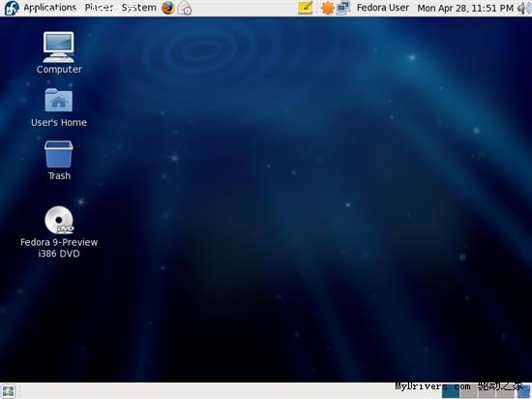Image resolution: width=532 pixels, height=399 pixels.
Task: Click the "Fedora 9-Preview i386 DVD" label
Action: point(59,248)
